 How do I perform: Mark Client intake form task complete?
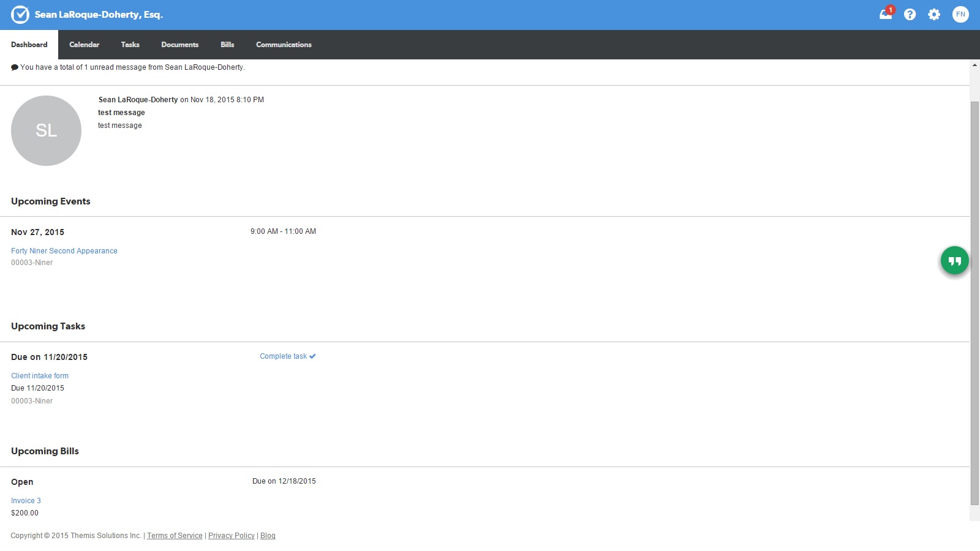click(287, 356)
